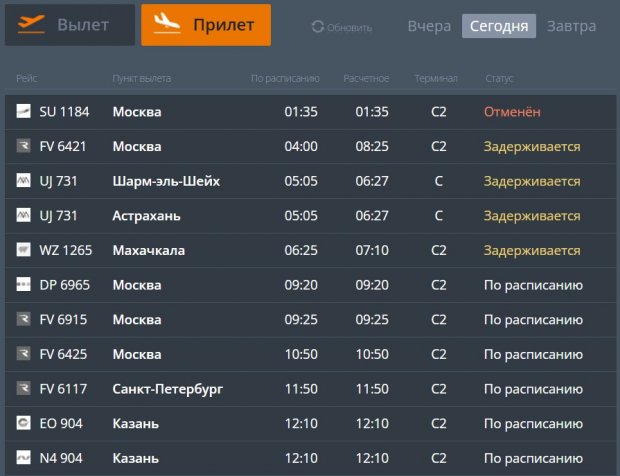The image size is (620, 476).
Task: Click the refresh icon next to Обновить
Action: [x=318, y=27]
